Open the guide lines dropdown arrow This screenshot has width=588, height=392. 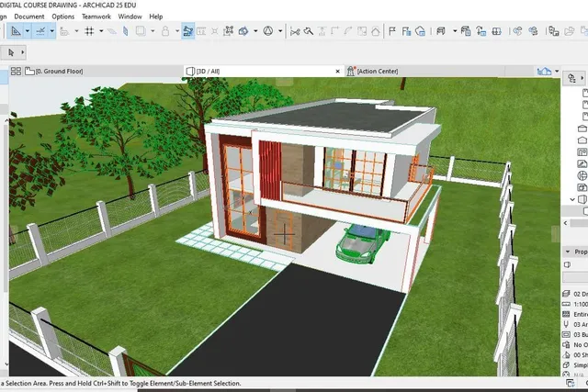pos(27,31)
